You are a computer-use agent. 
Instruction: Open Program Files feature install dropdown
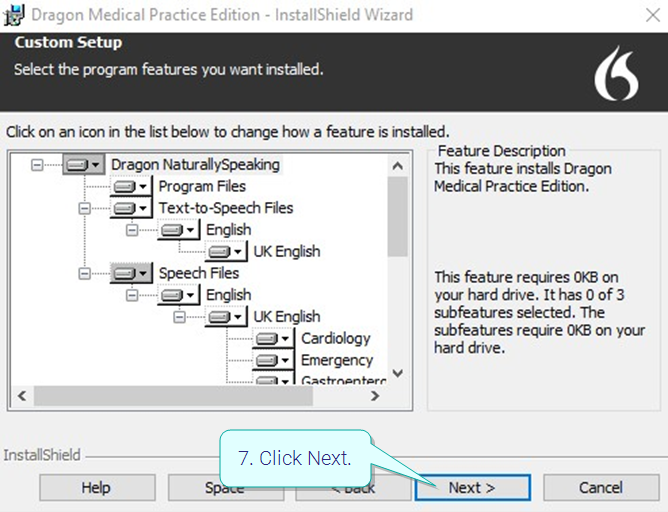point(131,186)
